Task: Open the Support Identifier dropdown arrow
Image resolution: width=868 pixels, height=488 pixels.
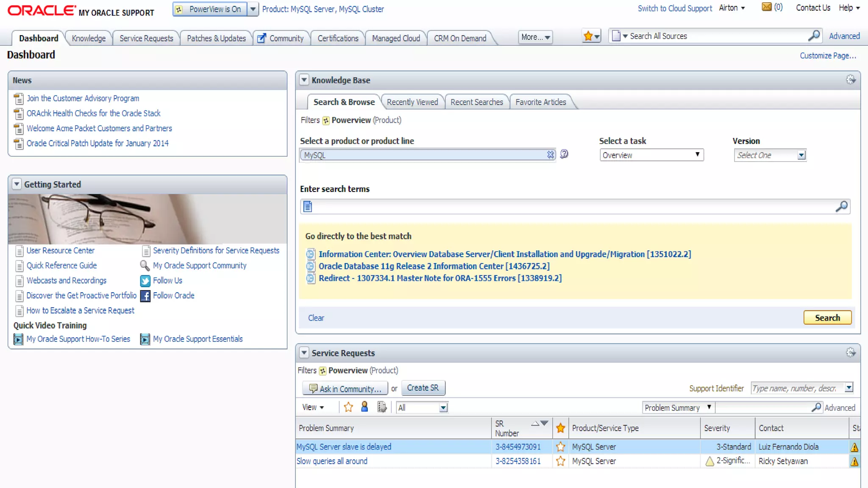Action: [x=849, y=388]
